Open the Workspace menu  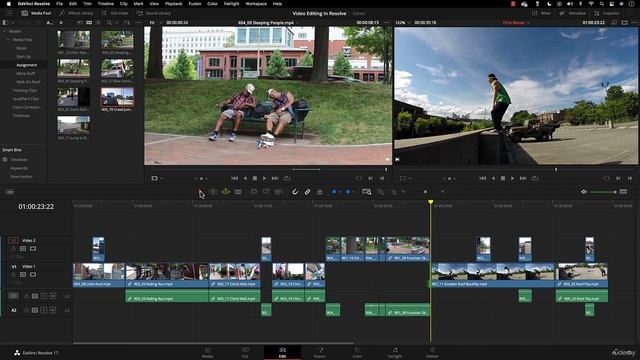(256, 4)
